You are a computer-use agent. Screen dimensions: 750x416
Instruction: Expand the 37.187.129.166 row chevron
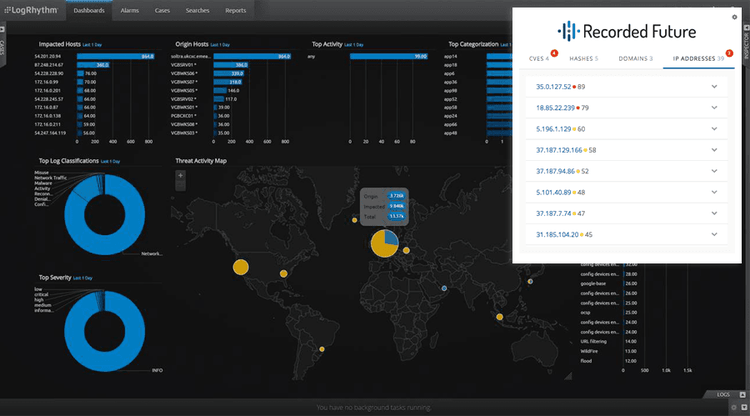point(714,150)
